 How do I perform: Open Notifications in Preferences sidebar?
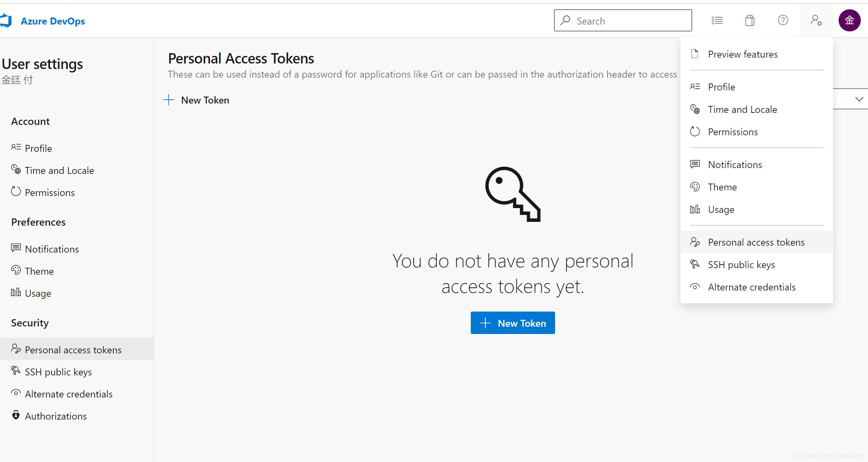(52, 249)
